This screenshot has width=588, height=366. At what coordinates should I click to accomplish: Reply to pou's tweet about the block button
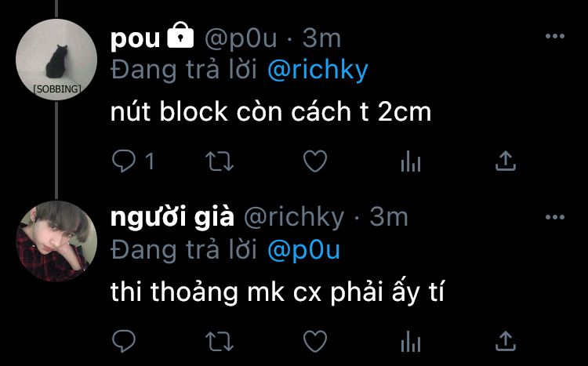click(124, 161)
